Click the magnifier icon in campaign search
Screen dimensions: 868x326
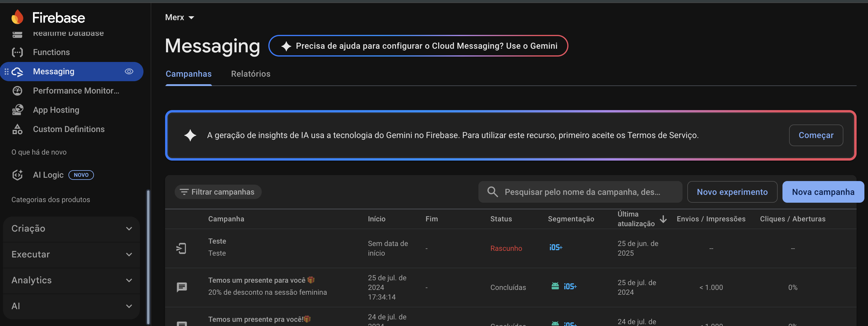492,192
